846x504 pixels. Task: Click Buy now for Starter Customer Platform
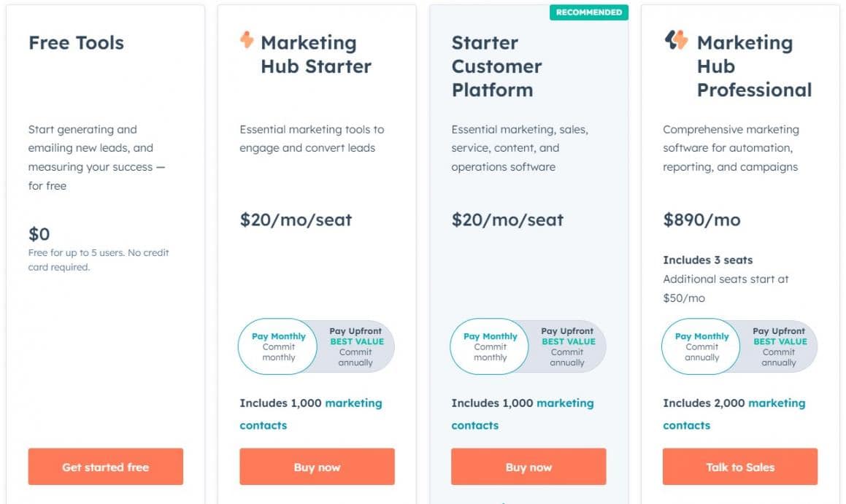pos(528,467)
